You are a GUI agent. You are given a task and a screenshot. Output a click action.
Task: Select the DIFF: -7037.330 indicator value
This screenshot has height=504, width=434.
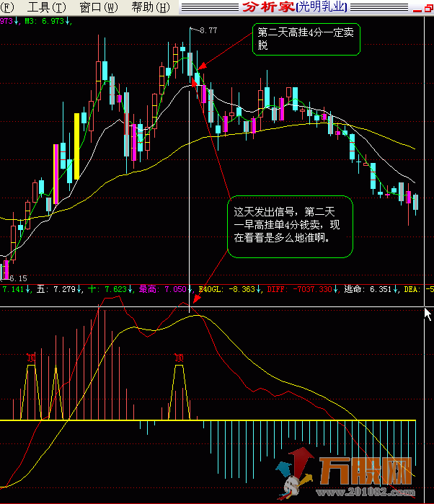coord(303,289)
